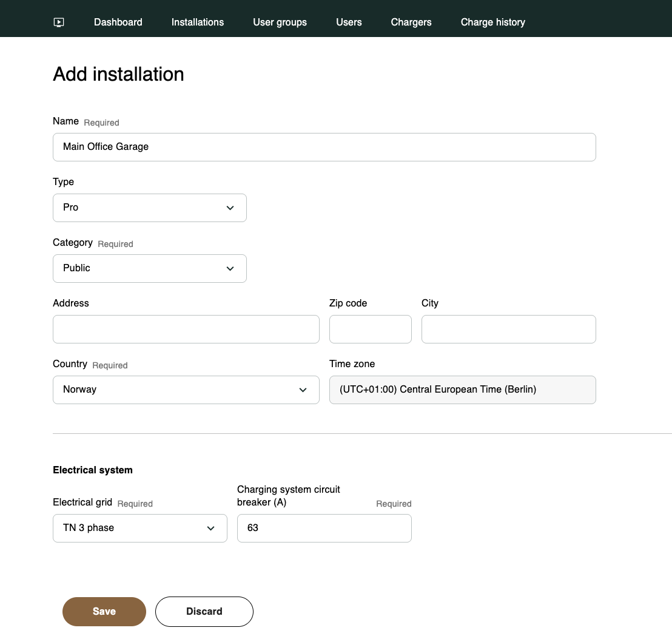This screenshot has height=639, width=672.
Task: Open User groups in navigation bar
Action: [280, 22]
